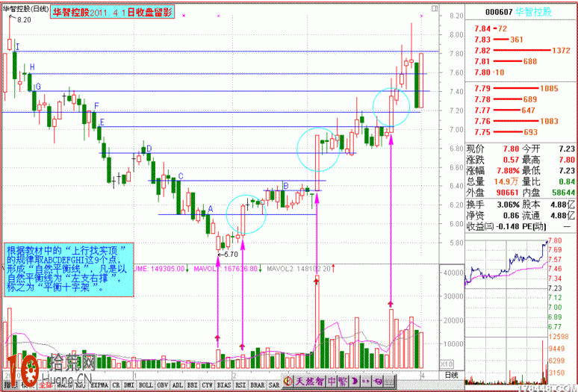This screenshot has width=578, height=392.
Task: Select the RSI indicator tab
Action: (x=240, y=385)
